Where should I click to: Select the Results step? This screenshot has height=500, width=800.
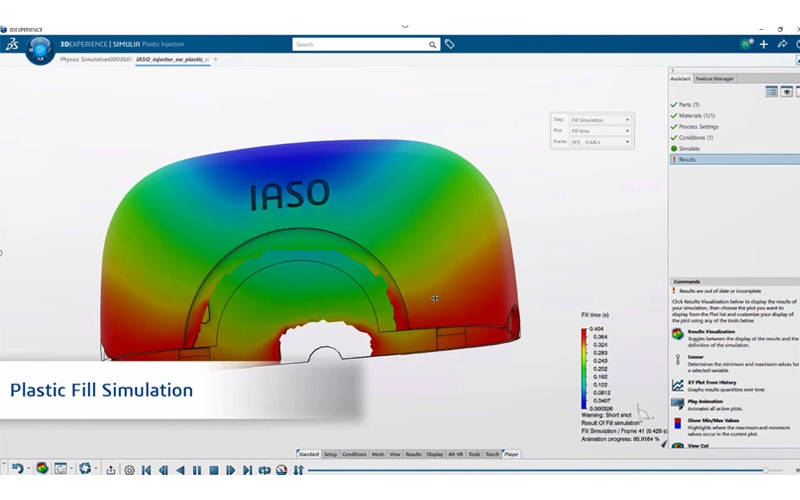(735, 160)
